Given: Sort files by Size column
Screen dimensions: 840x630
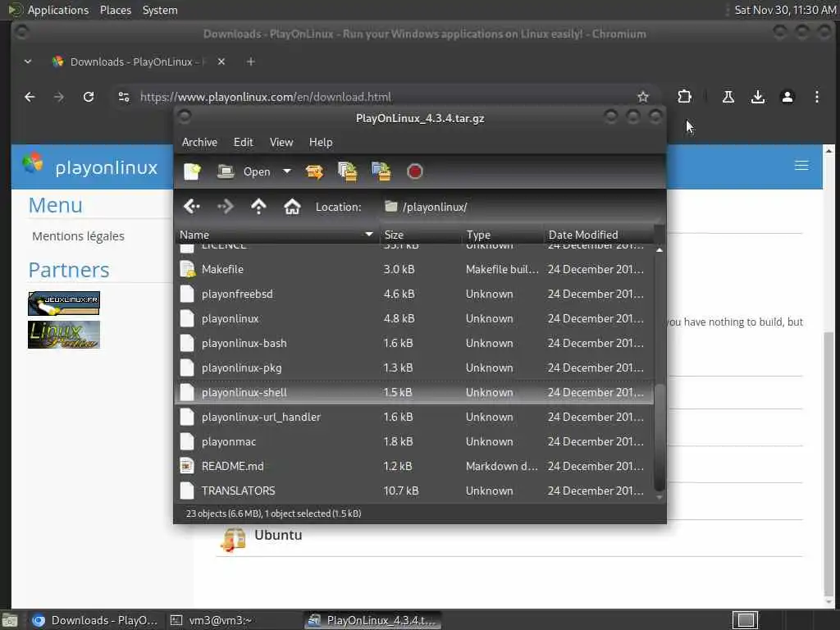Looking at the screenshot, I should tap(420, 235).
